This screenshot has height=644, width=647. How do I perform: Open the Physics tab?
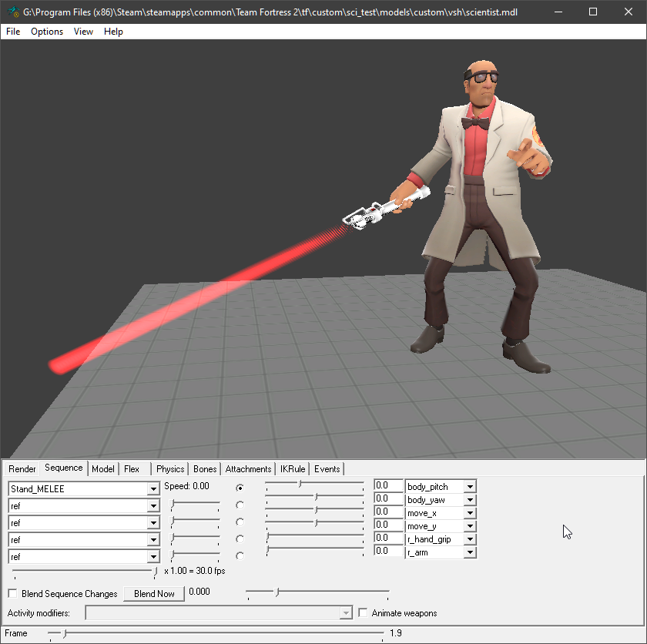(170, 469)
